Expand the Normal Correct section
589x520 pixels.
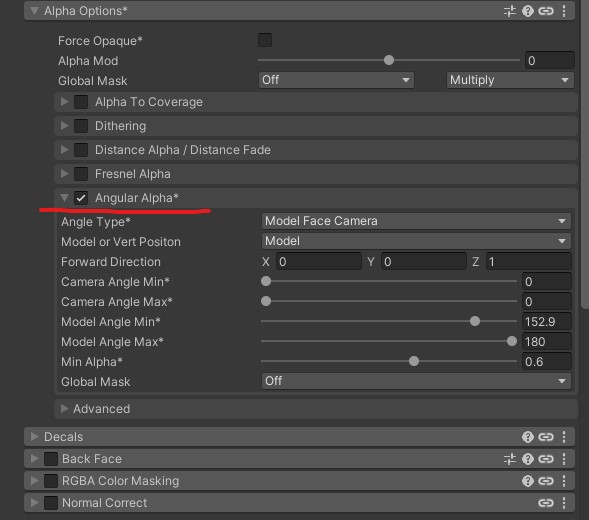tap(34, 502)
